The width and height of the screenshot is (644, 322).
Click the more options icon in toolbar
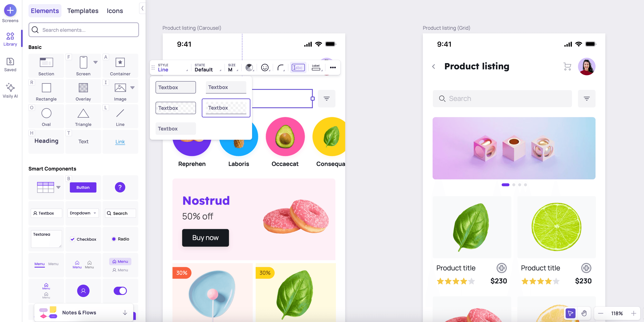333,67
